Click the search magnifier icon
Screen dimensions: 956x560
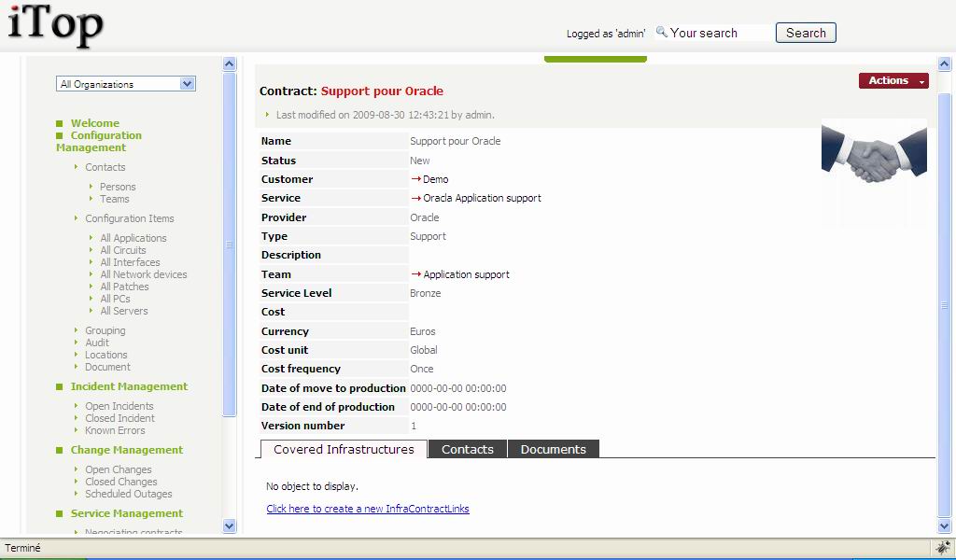(662, 32)
